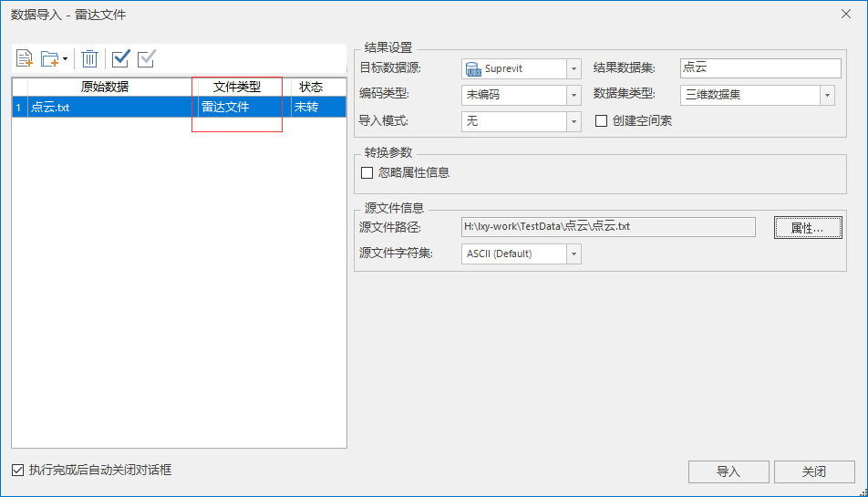
Task: Click the 导入 button
Action: [728, 471]
